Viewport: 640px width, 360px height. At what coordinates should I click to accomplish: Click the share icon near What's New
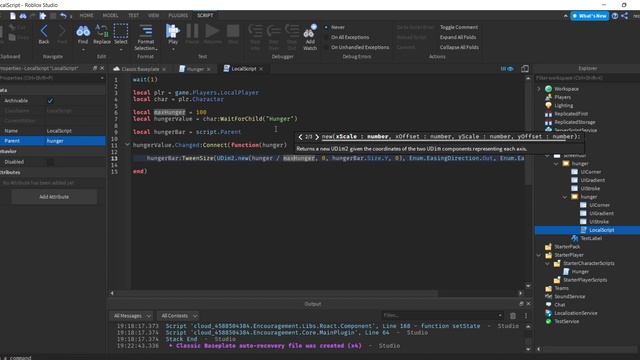click(x=624, y=16)
